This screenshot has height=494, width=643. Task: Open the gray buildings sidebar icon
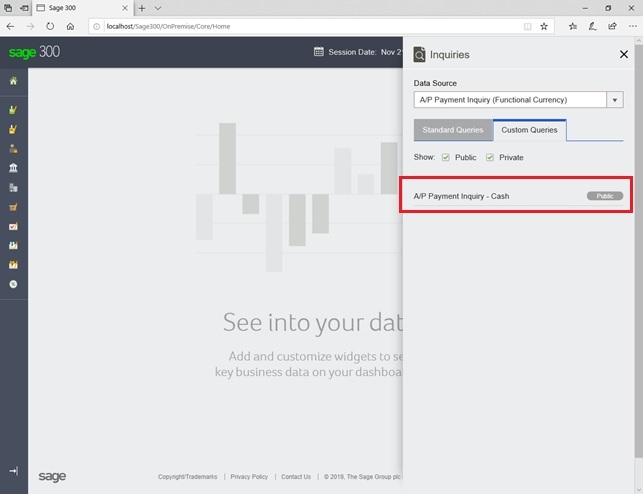(13, 187)
